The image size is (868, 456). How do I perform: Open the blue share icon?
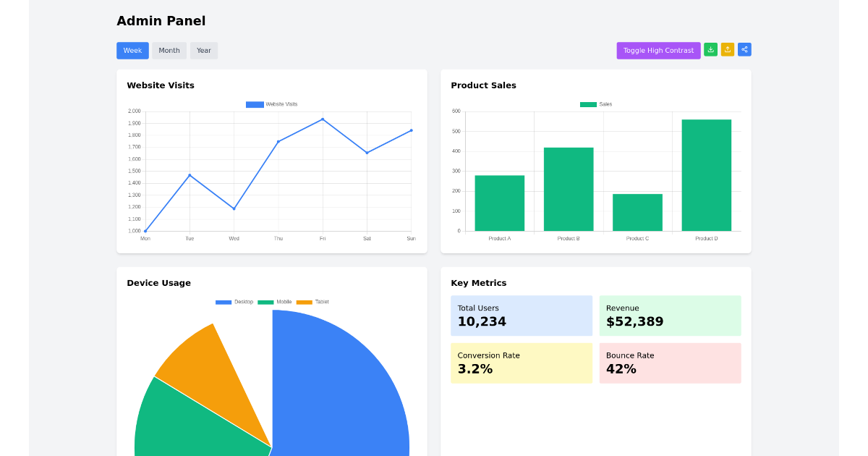744,49
